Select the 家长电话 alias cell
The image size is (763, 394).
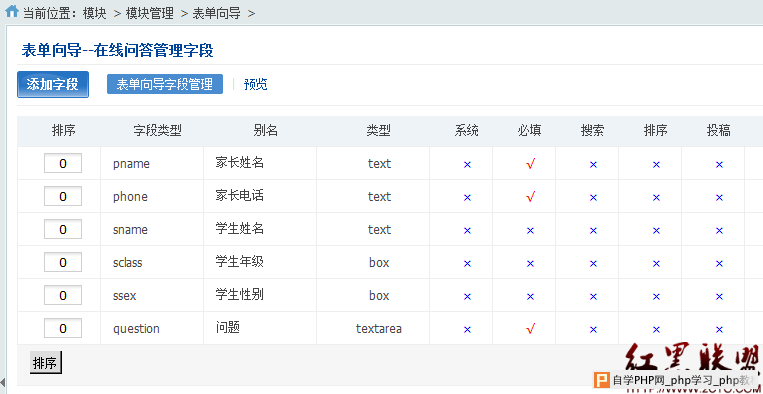[239, 196]
